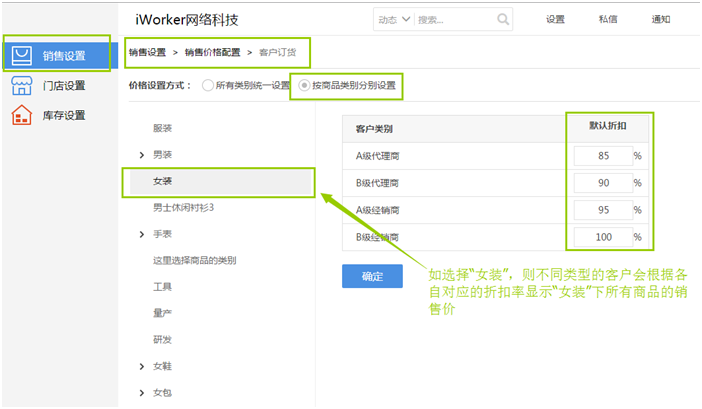Select 女包 category row
This screenshot has width=702, height=409.
pyautogui.click(x=163, y=392)
